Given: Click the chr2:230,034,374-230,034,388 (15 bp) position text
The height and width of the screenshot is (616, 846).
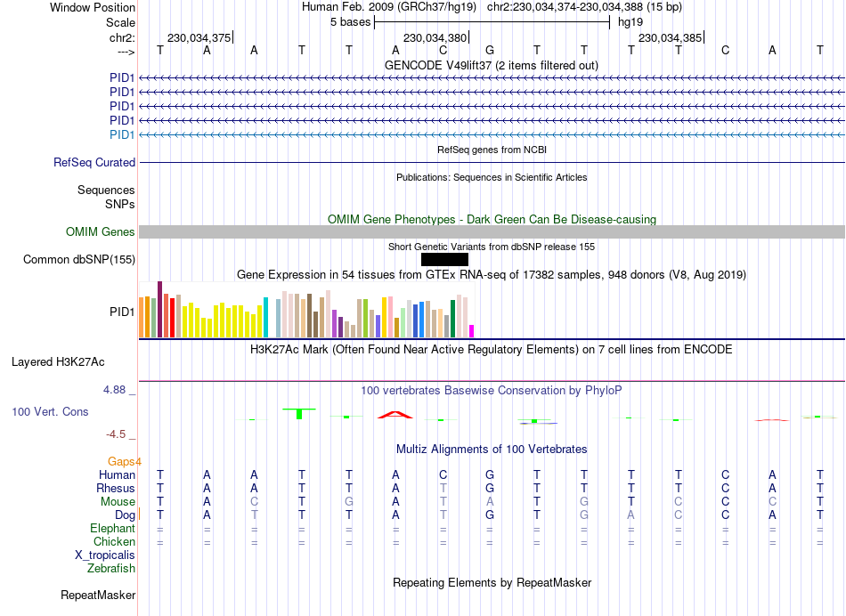Looking at the screenshot, I should pos(584,7).
